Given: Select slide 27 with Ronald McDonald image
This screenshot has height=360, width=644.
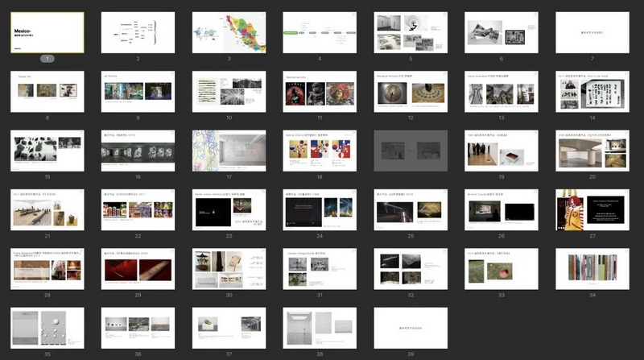Looking at the screenshot, I should pos(592,209).
